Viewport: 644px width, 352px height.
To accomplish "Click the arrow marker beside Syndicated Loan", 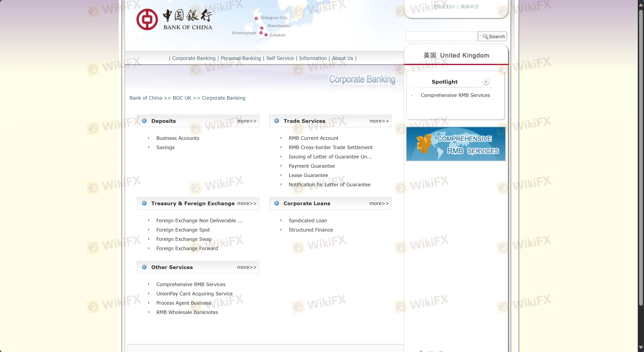I will tap(281, 221).
